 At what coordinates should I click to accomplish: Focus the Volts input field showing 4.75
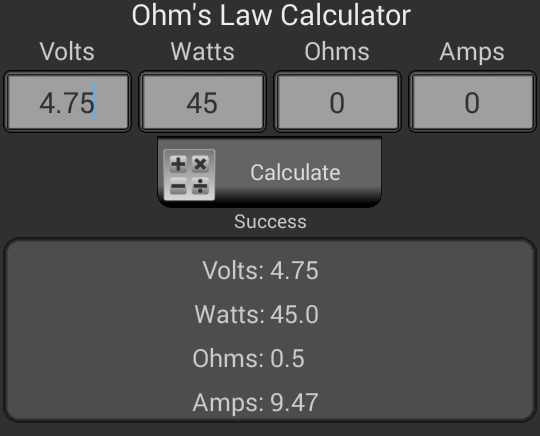pos(68,102)
